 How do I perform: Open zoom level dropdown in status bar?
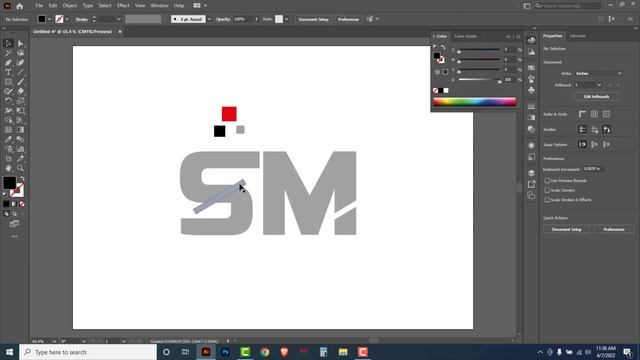pos(54,341)
